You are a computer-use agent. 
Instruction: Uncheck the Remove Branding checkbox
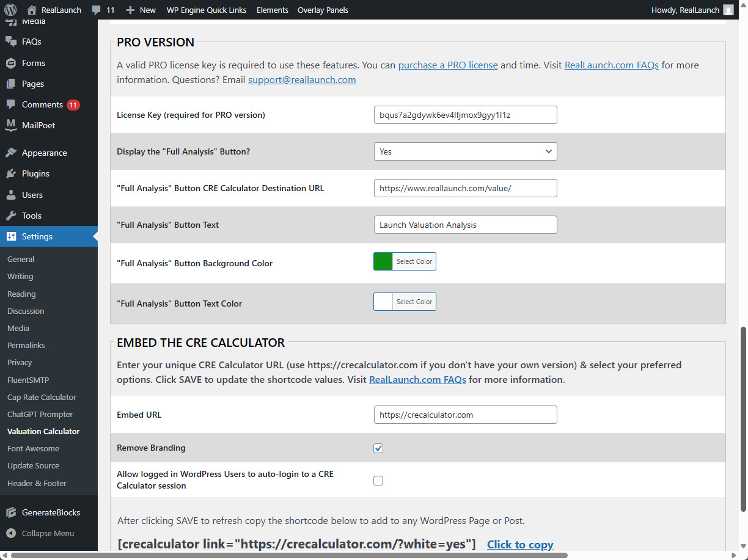pos(378,448)
